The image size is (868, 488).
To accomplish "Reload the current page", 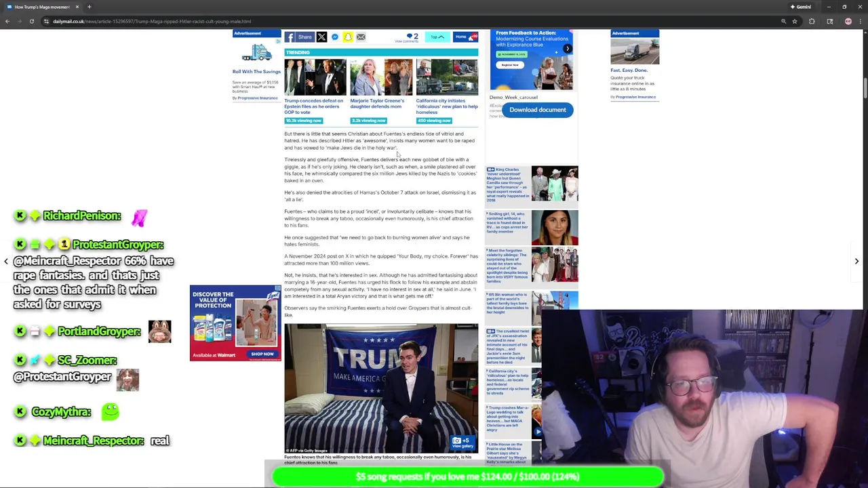I will (x=32, y=21).
